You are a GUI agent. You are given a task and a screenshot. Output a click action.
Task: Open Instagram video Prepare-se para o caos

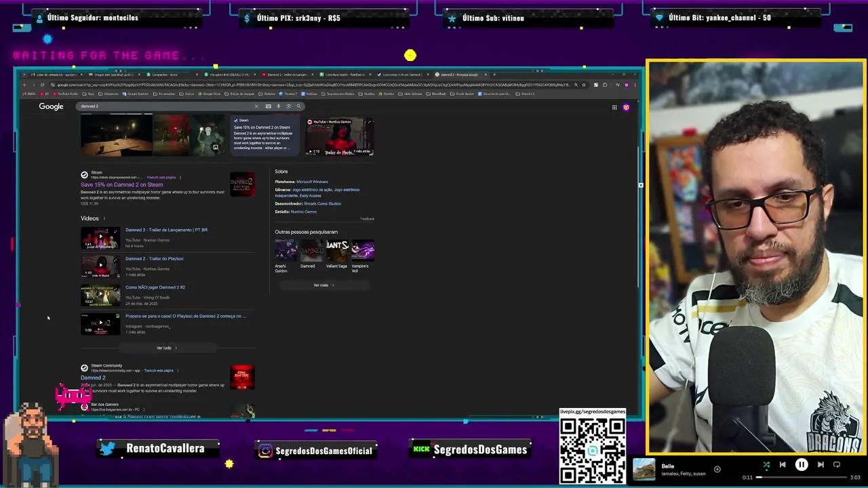(185, 316)
